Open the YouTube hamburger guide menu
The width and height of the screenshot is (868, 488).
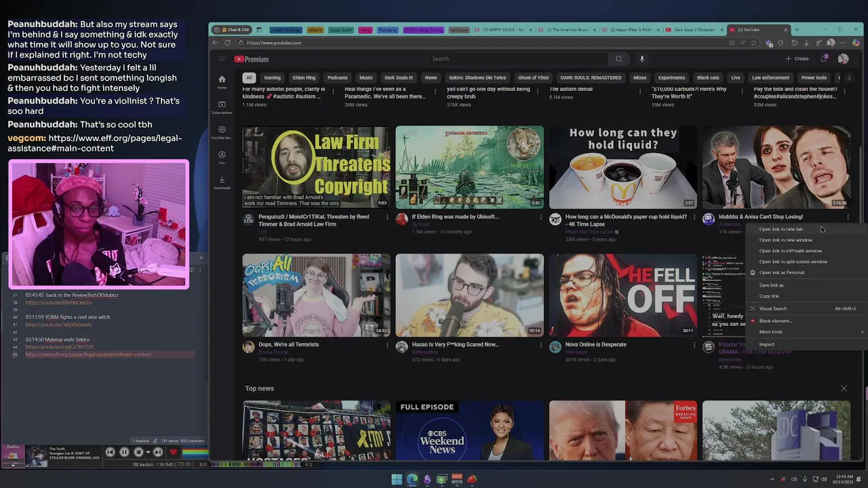click(221, 59)
